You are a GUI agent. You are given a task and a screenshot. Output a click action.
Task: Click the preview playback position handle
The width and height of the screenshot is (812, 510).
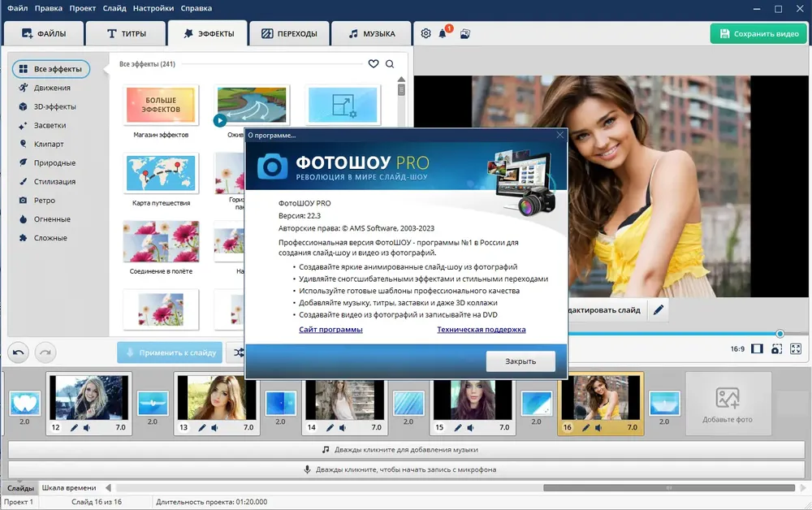click(780, 334)
